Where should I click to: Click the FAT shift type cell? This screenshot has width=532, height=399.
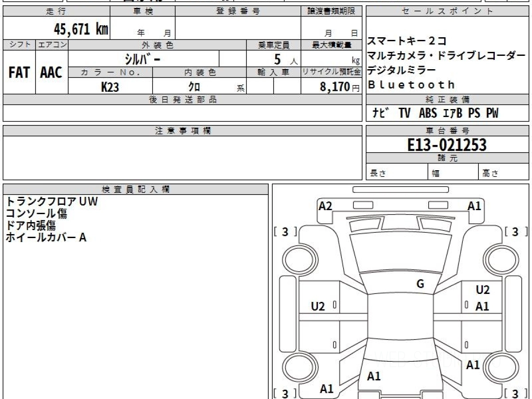pyautogui.click(x=19, y=73)
